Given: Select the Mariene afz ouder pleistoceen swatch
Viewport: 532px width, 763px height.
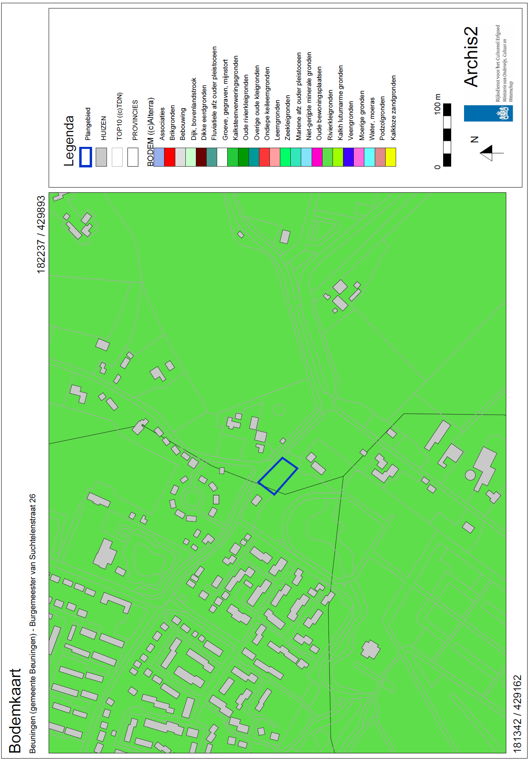Looking at the screenshot, I should click(x=296, y=157).
